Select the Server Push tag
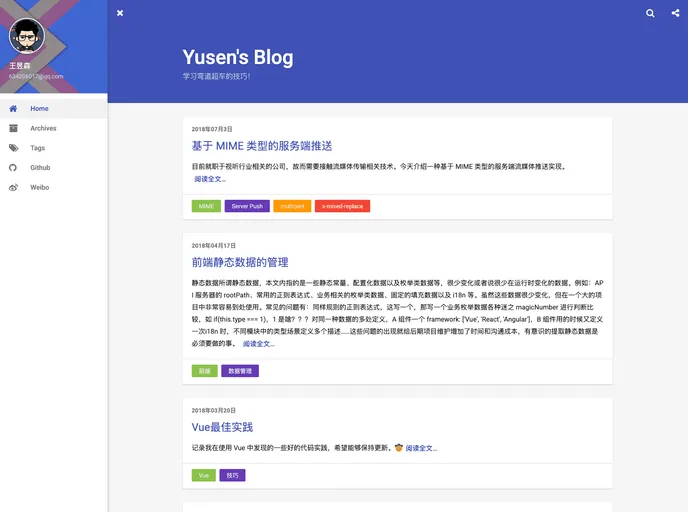The image size is (688, 512). 247,206
